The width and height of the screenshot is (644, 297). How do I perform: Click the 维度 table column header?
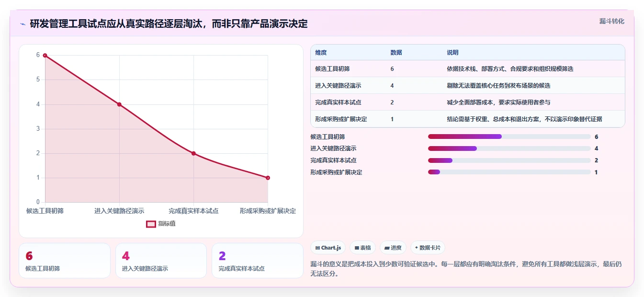pyautogui.click(x=321, y=53)
